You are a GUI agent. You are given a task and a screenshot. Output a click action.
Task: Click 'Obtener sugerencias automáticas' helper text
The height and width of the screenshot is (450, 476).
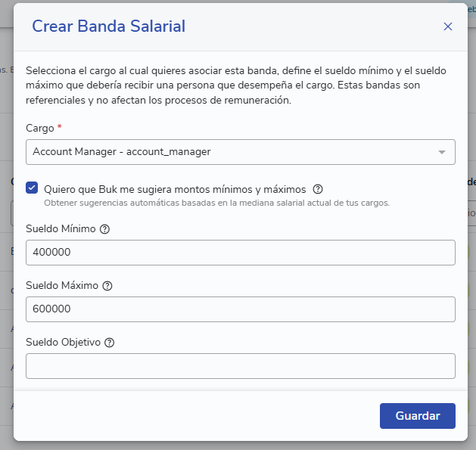(216, 203)
